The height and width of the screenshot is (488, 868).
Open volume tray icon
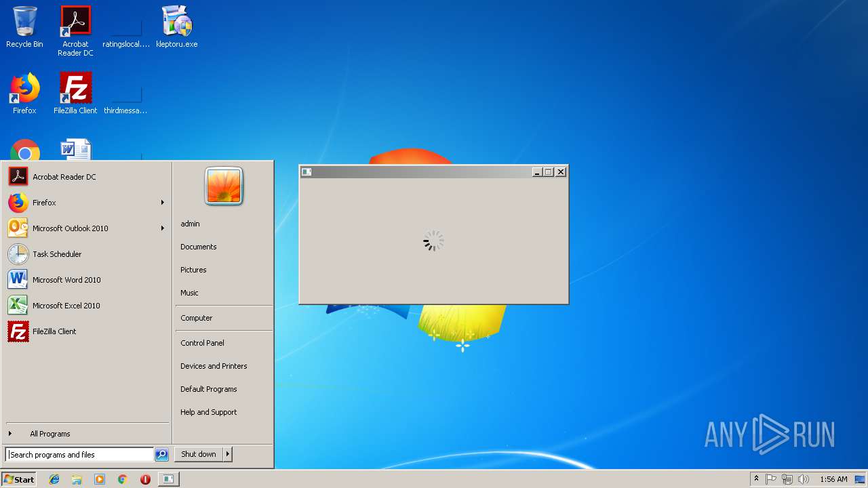(804, 479)
